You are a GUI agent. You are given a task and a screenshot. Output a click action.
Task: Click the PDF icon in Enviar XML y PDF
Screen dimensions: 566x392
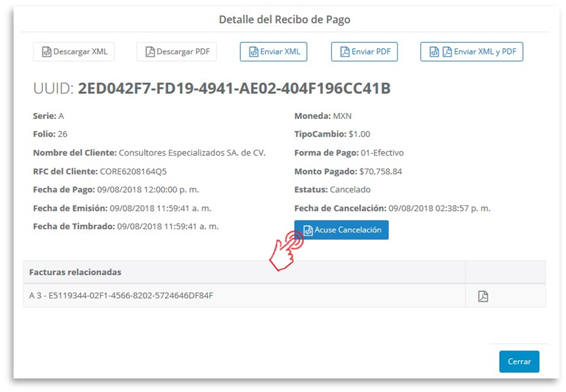click(x=447, y=52)
